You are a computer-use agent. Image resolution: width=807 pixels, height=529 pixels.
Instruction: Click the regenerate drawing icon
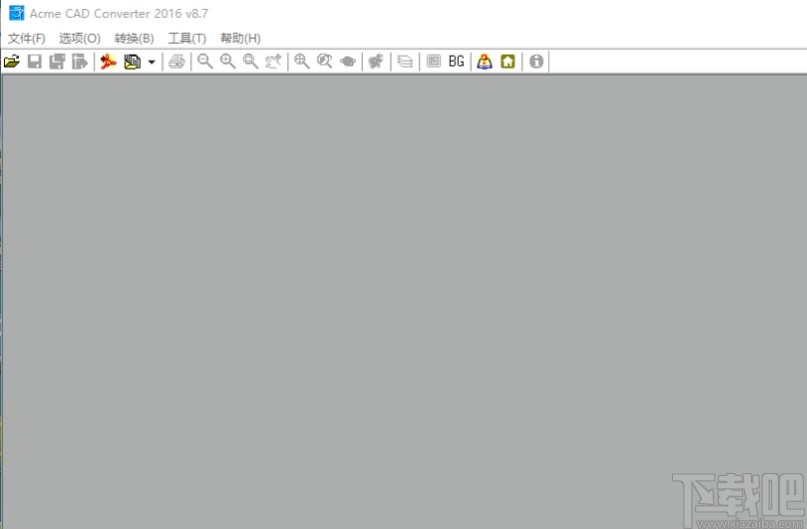pos(376,62)
